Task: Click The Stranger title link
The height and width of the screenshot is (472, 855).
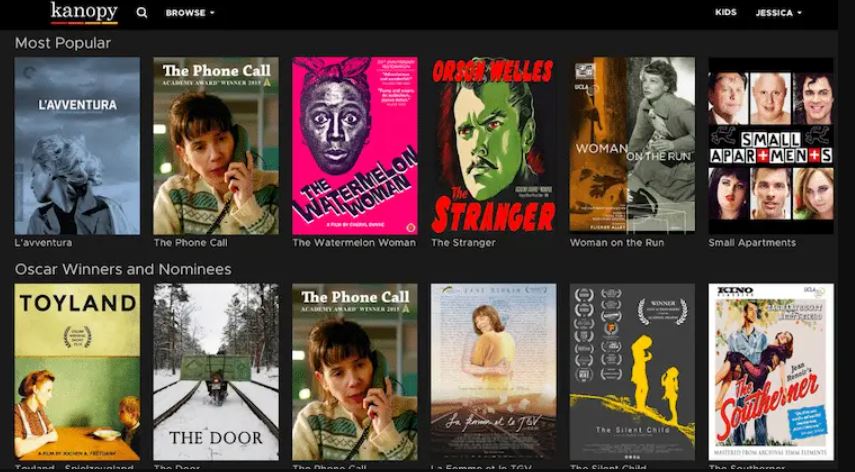Action: 463,243
